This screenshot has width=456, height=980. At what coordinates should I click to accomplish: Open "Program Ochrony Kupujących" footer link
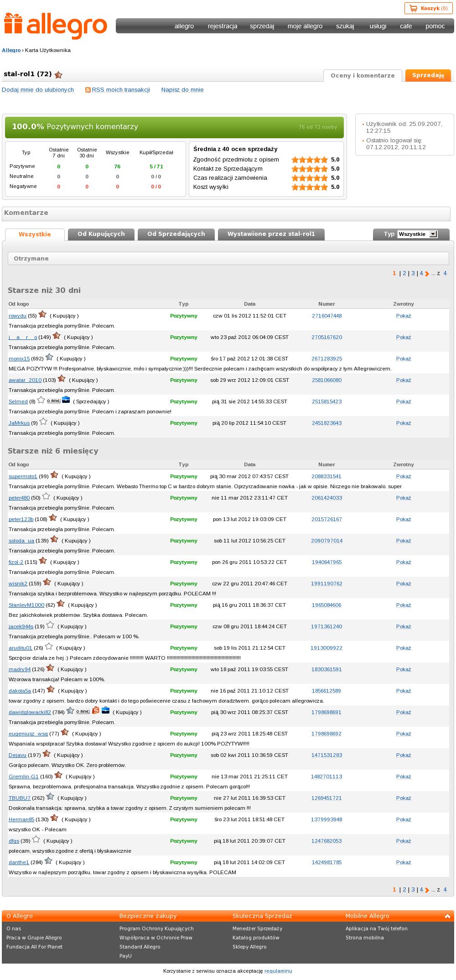[156, 928]
